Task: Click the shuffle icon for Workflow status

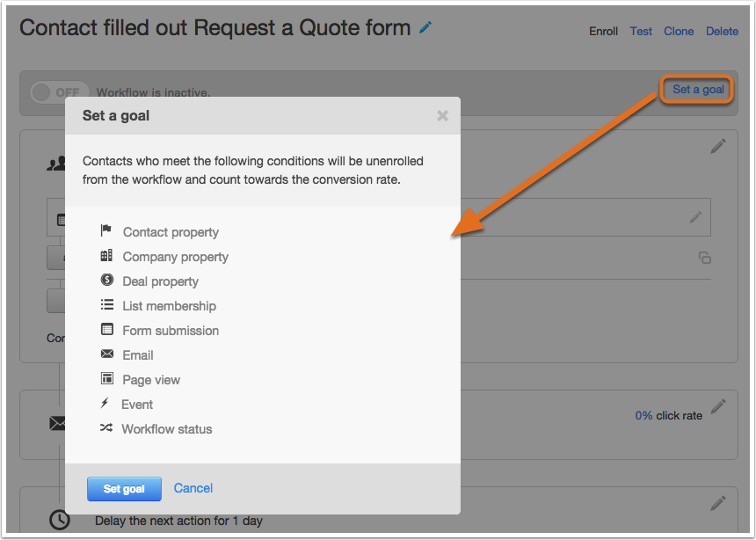Action: [x=106, y=427]
